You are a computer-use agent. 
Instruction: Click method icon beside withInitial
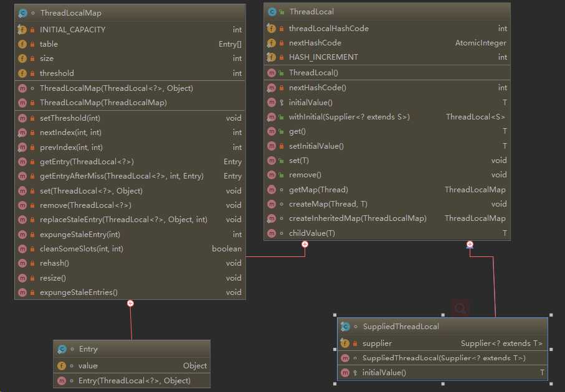(x=272, y=117)
